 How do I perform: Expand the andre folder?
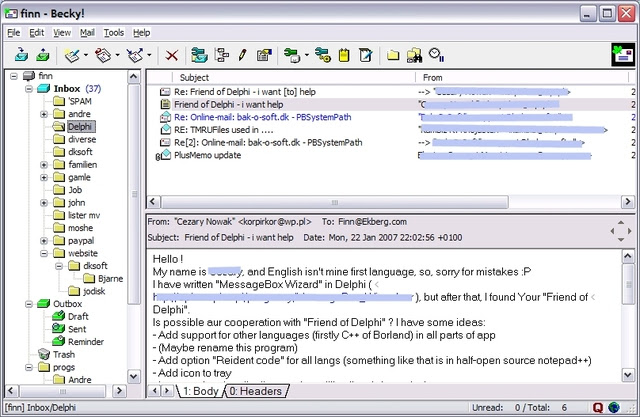coord(44,114)
